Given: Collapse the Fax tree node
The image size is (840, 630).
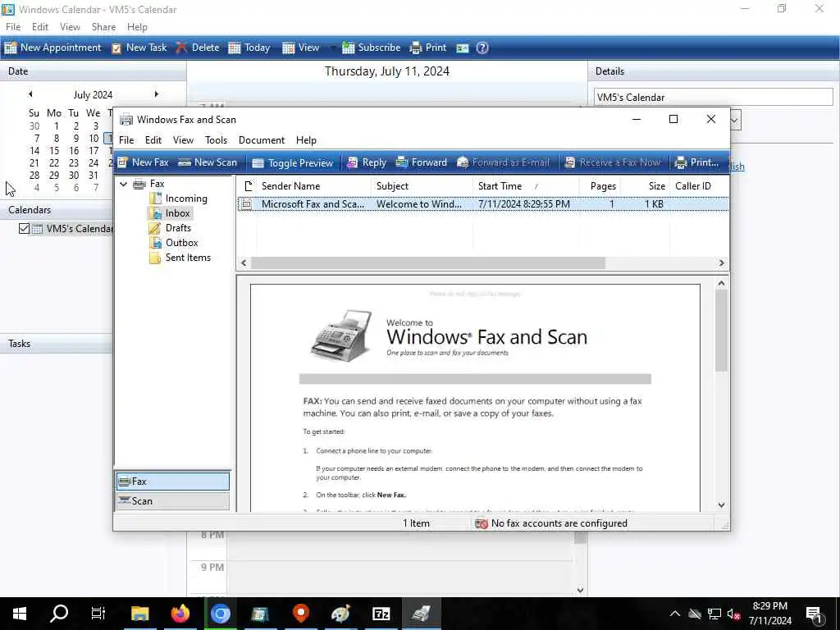Looking at the screenshot, I should [123, 184].
